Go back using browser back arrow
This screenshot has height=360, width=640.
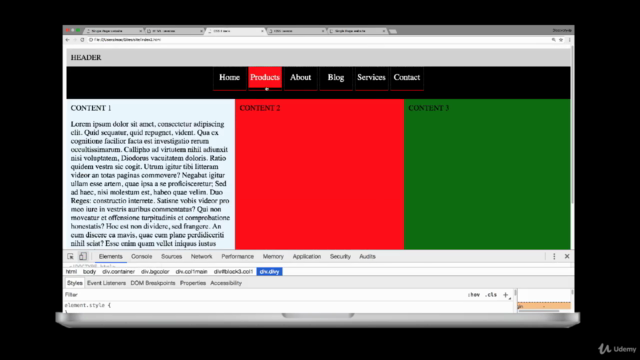tap(68, 40)
